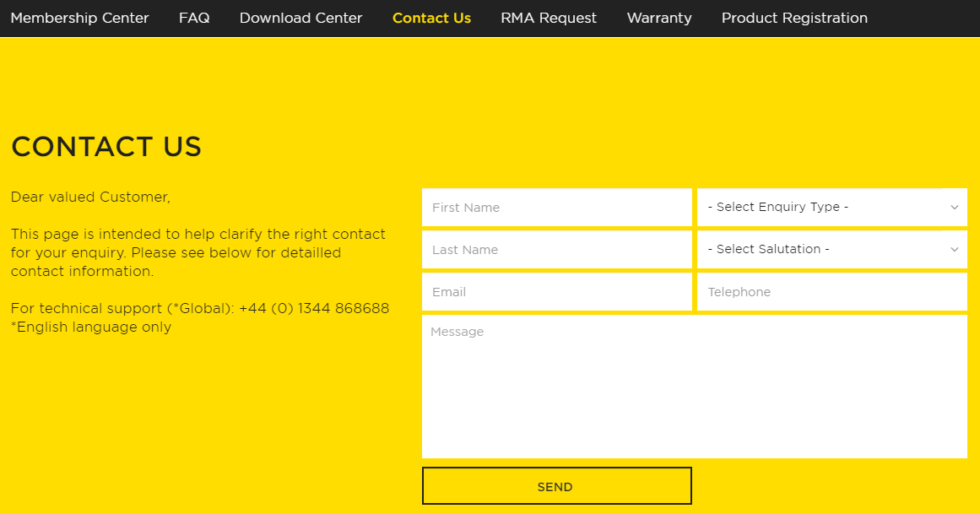Click the technical support phone number line
The image size is (980, 514).
click(200, 308)
